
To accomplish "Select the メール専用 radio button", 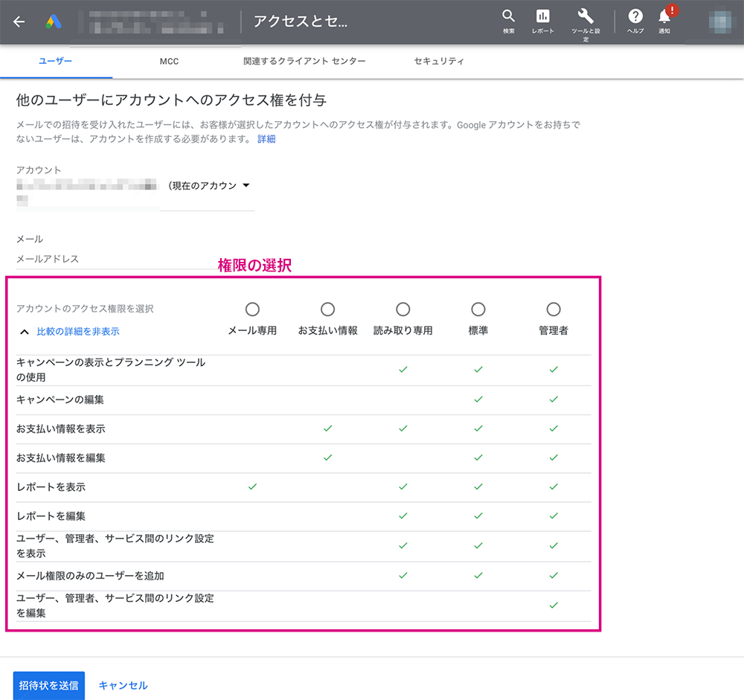I will point(252,309).
